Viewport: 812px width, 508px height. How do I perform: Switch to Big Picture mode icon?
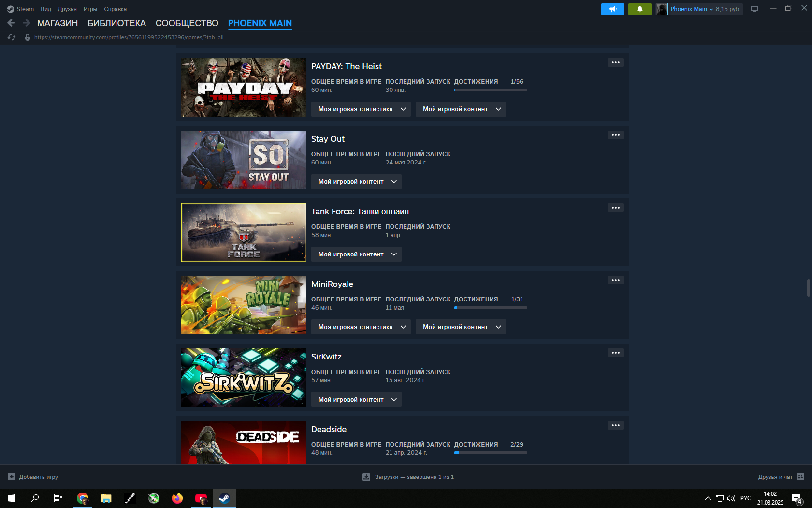(754, 9)
